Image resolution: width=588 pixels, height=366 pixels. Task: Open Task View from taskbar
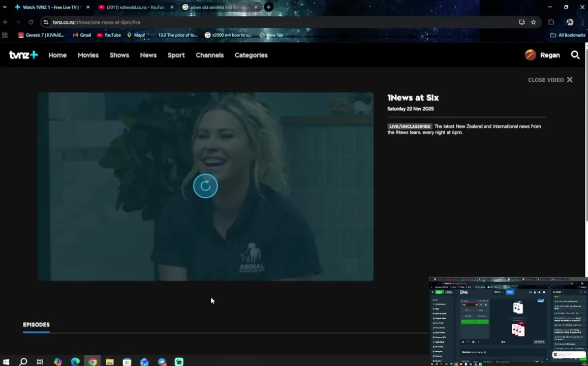40,362
